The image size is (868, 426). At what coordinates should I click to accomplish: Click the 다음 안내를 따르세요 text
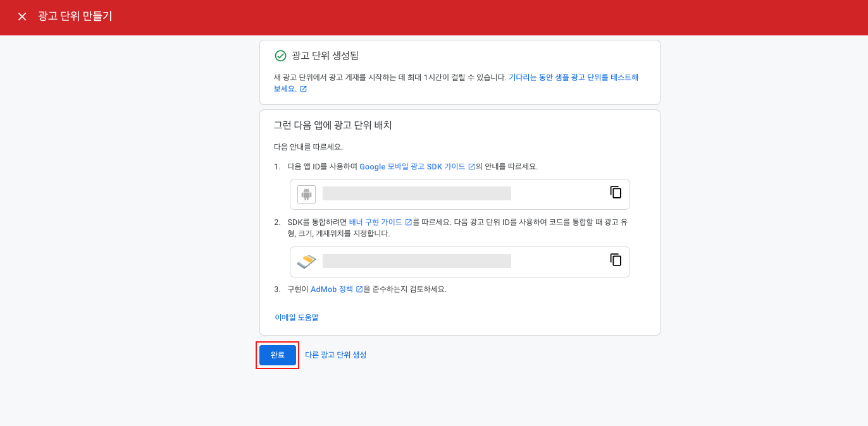coord(308,147)
